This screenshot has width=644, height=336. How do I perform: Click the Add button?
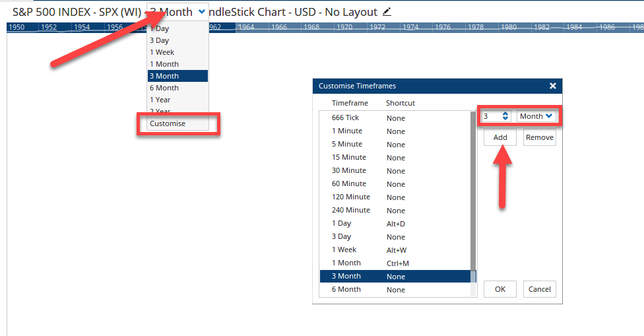500,137
